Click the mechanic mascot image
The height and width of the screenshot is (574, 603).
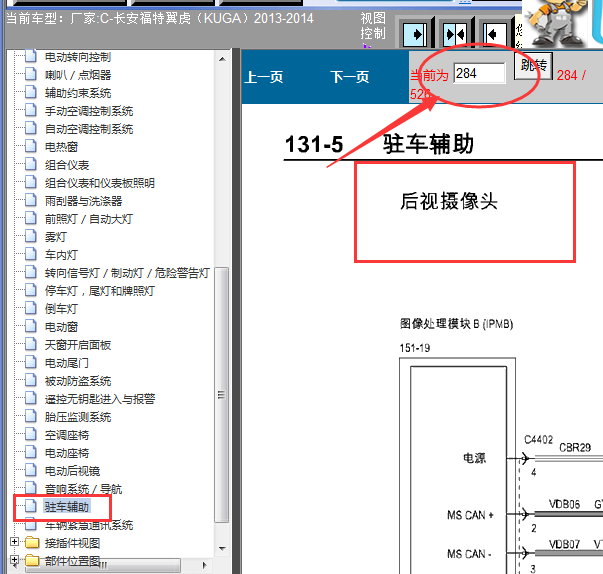pyautogui.click(x=553, y=22)
